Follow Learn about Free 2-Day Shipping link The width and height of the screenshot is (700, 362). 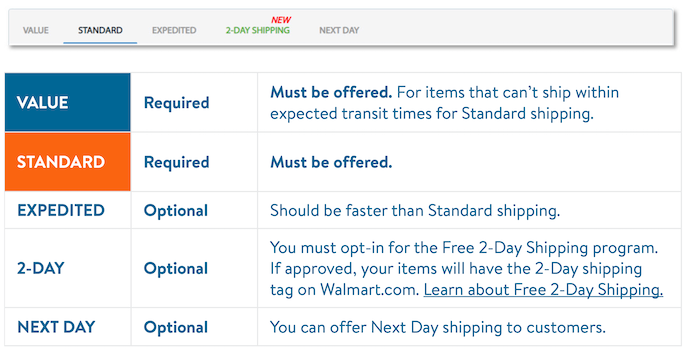[543, 290]
